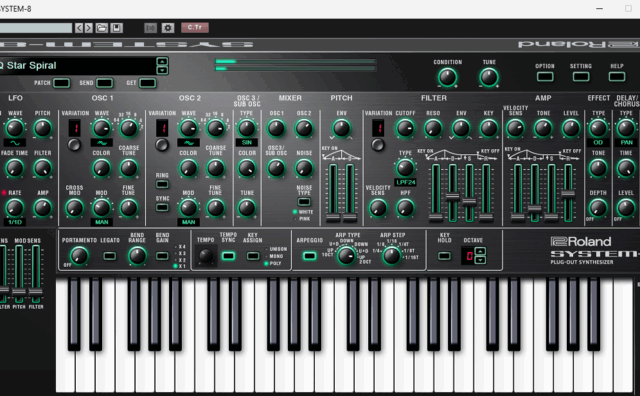Click the filter RESO knob

click(x=433, y=128)
